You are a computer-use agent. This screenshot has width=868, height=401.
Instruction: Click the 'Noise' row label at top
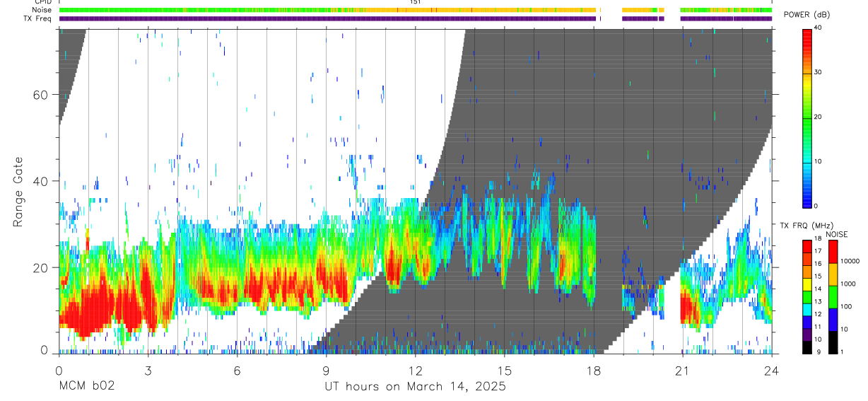pos(42,10)
